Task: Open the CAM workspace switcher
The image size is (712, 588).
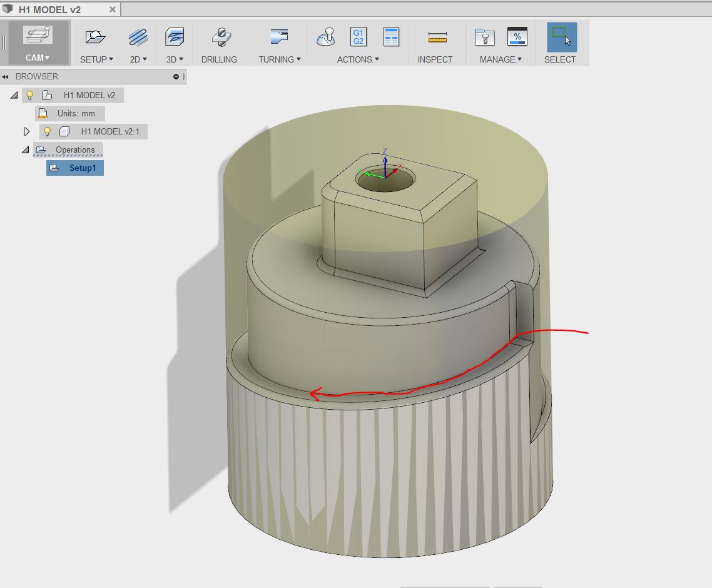Action: click(38, 58)
